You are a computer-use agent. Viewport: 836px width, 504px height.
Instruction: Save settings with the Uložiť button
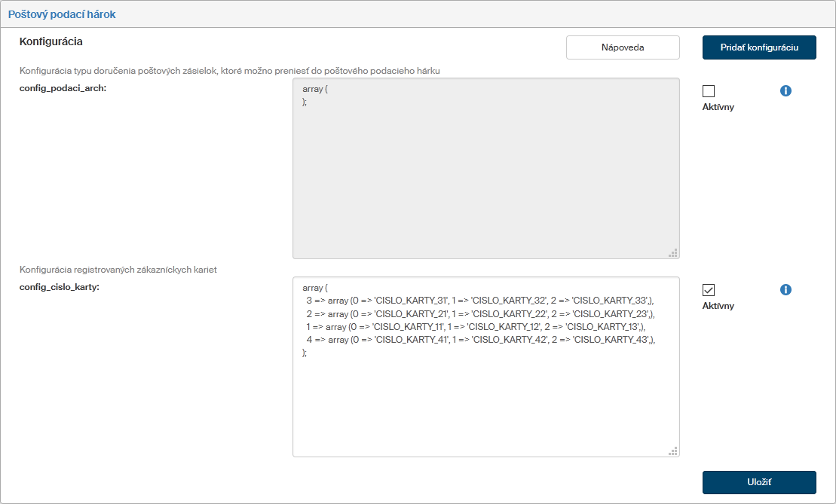(759, 483)
